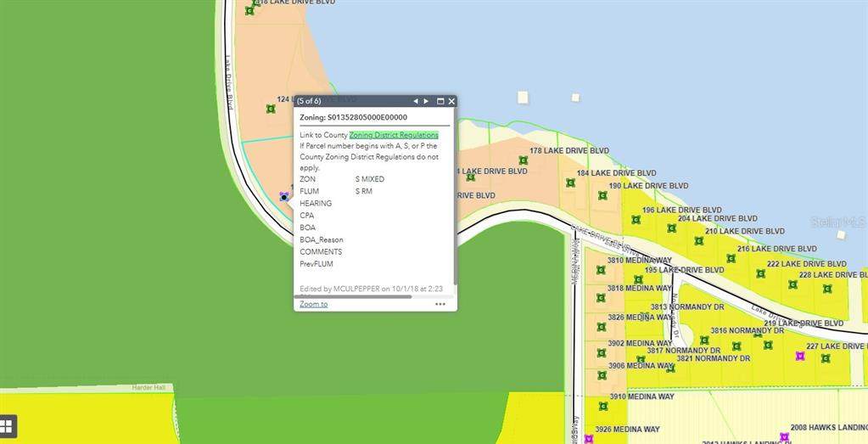Select the 3810 Medina Way address marker
868x444 pixels.
pos(601,270)
